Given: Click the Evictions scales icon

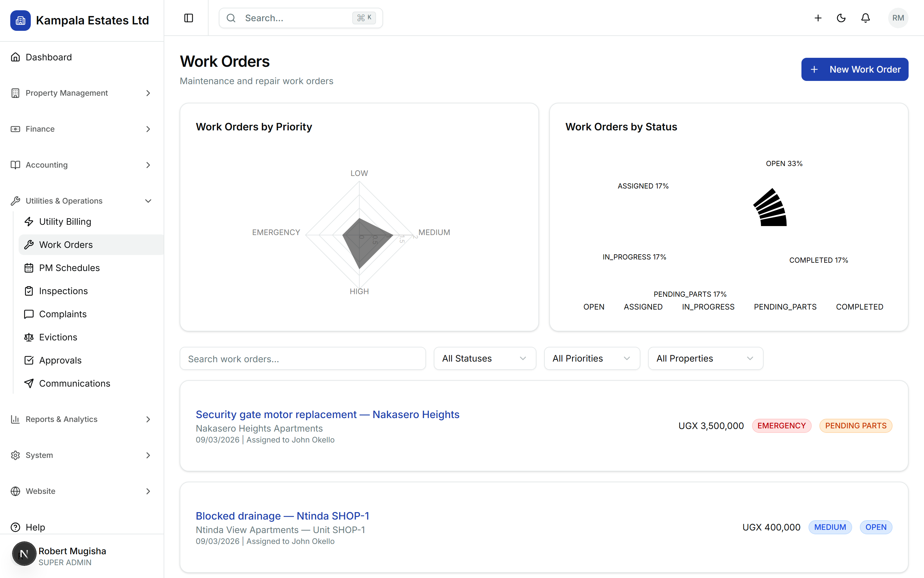Looking at the screenshot, I should coord(29,337).
